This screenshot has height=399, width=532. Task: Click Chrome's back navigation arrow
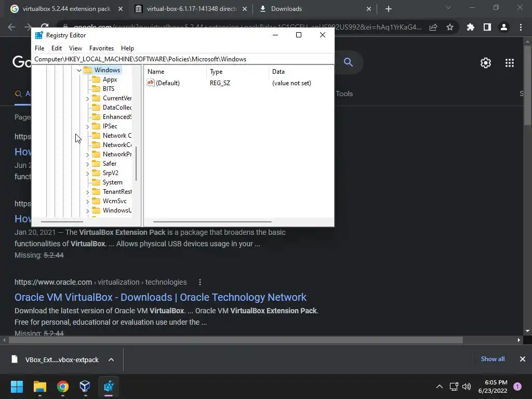click(11, 27)
